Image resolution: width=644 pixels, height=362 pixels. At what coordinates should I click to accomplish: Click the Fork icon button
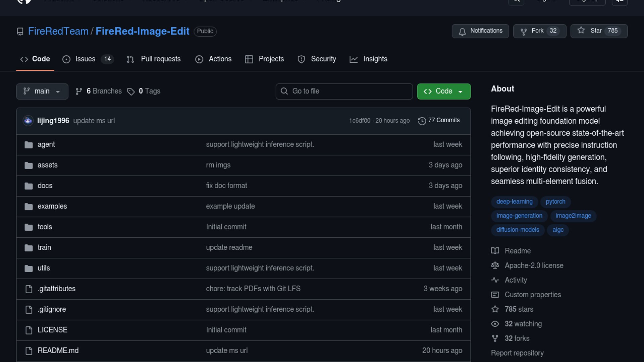pos(523,32)
